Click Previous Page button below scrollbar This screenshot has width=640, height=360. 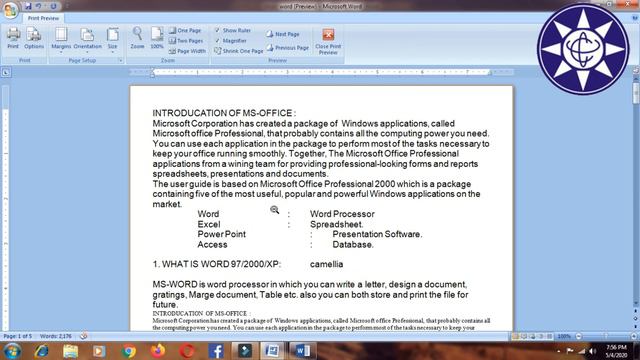click(x=636, y=311)
